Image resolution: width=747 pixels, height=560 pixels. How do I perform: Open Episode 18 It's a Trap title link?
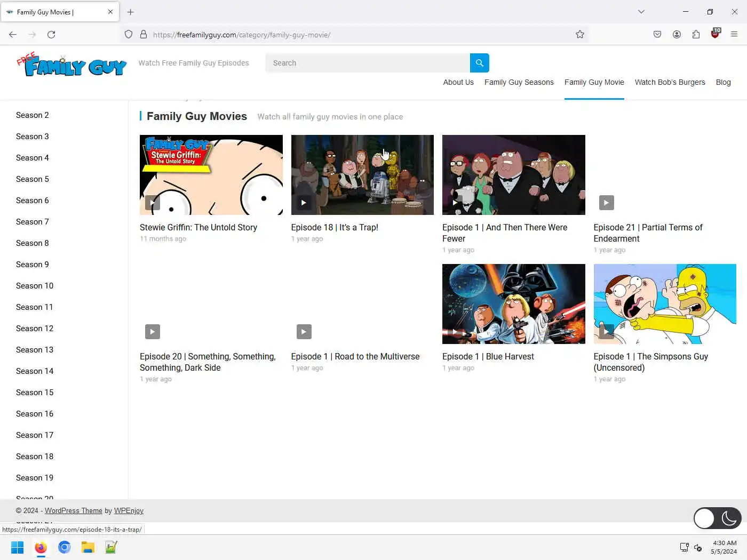point(335,227)
